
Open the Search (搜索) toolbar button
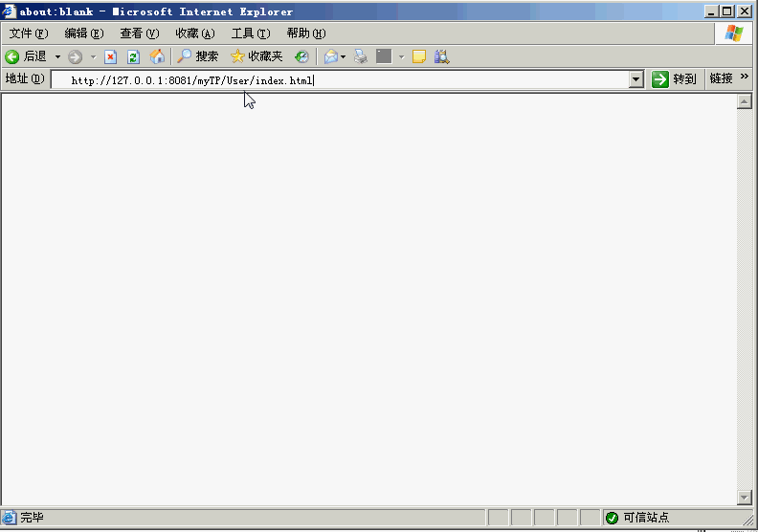tap(198, 56)
